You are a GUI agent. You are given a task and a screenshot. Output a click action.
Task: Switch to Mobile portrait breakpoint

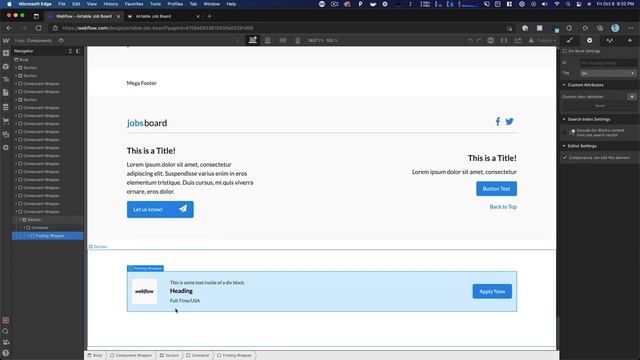(298, 40)
